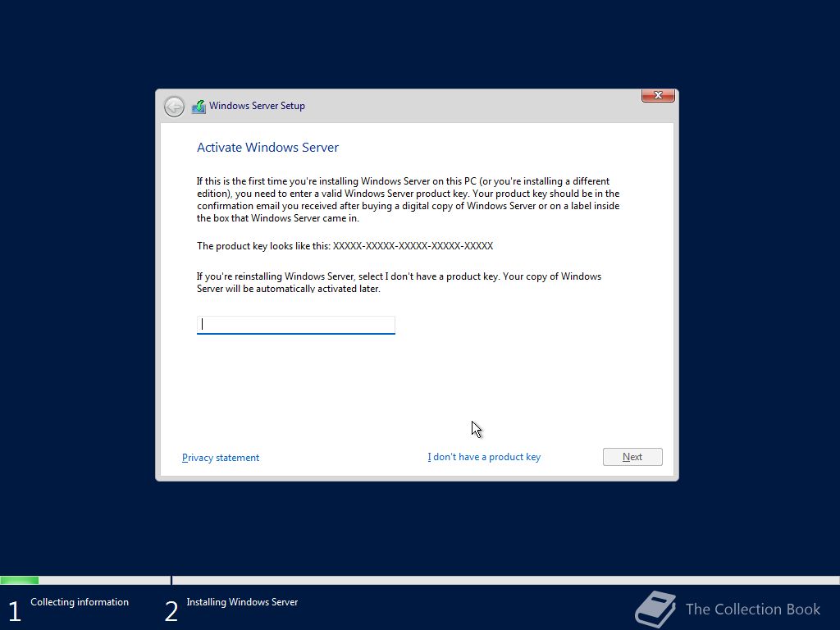Image resolution: width=840 pixels, height=630 pixels.
Task: Click the Next button
Action: pyautogui.click(x=632, y=457)
